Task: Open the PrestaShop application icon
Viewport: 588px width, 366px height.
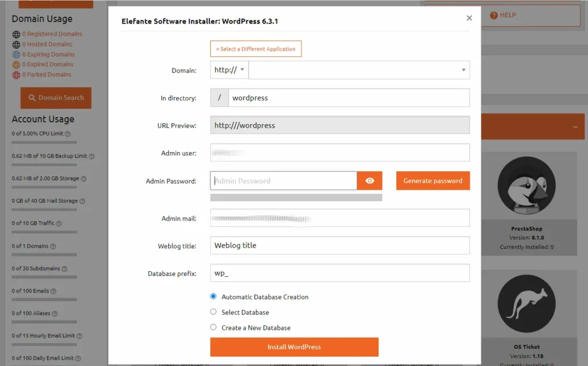Action: (x=527, y=186)
